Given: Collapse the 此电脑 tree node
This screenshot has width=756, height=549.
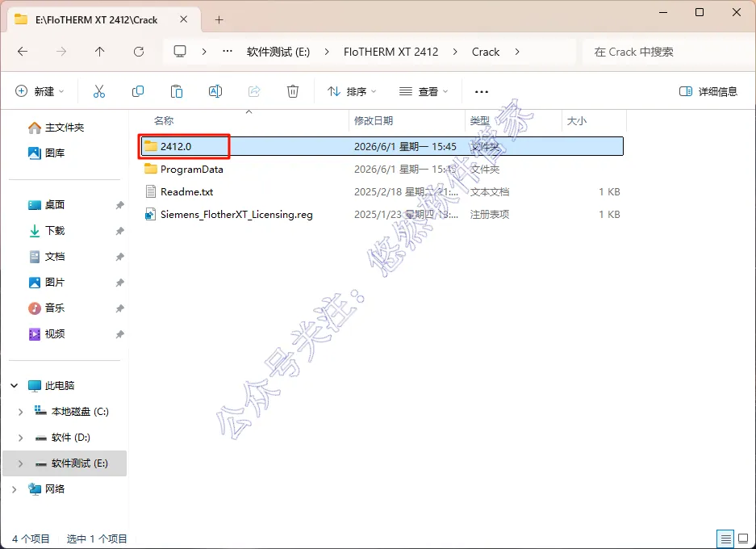Looking at the screenshot, I should 14,385.
